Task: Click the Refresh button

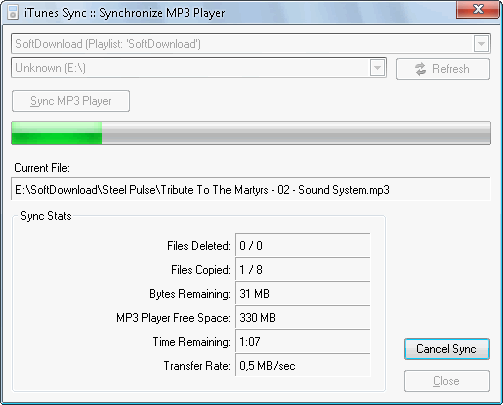Action: tap(443, 69)
